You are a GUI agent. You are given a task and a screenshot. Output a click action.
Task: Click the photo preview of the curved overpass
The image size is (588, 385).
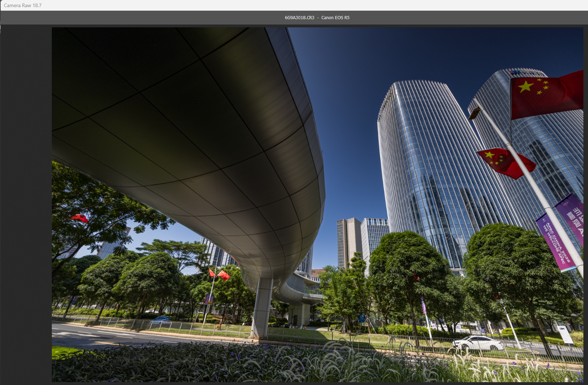coord(317,205)
